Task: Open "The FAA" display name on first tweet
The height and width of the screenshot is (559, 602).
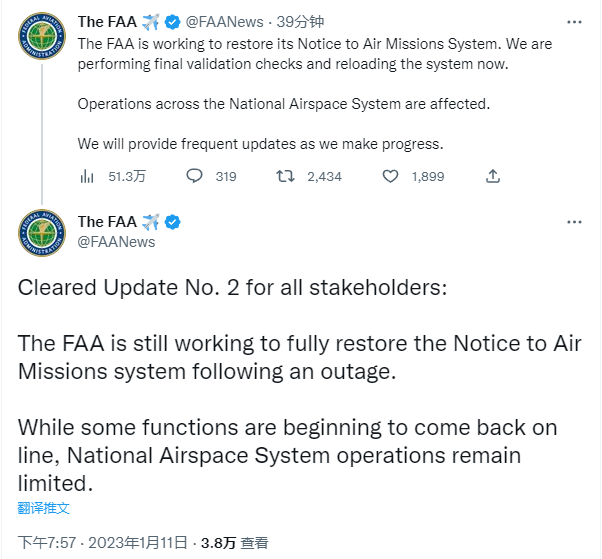Action: (x=107, y=22)
